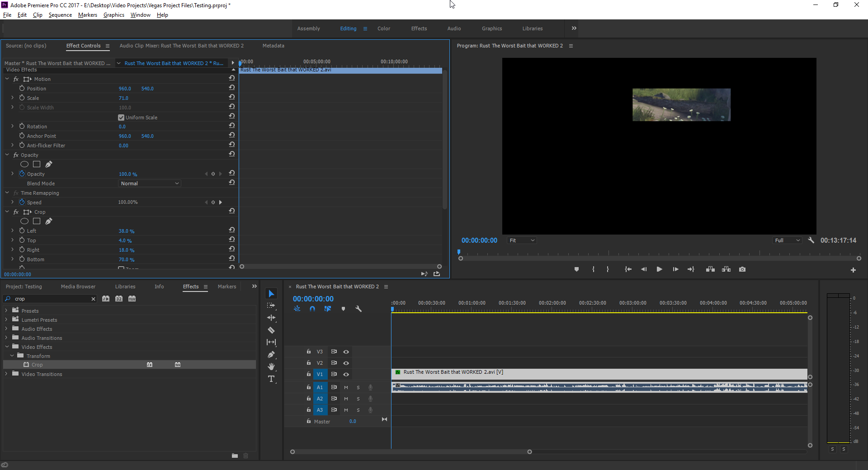Expand the Audio Effects folder
868x470 pixels.
tap(6, 329)
